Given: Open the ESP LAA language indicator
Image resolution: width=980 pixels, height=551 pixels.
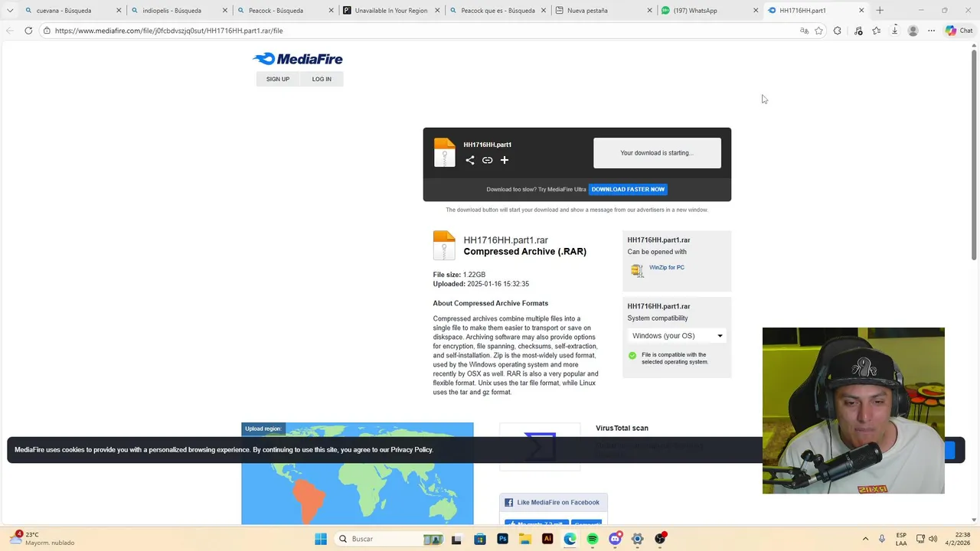Looking at the screenshot, I should pos(901,539).
